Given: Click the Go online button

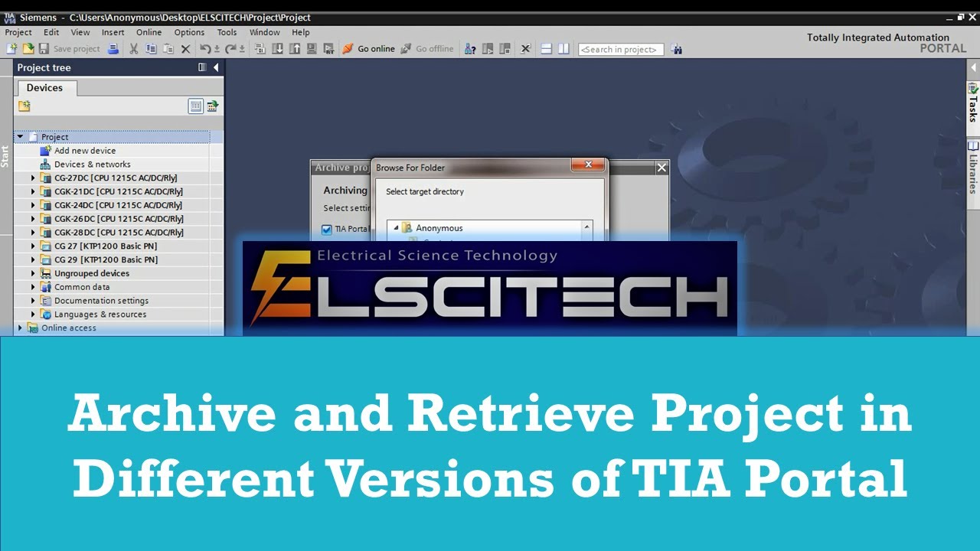Looking at the screenshot, I should pos(368,49).
